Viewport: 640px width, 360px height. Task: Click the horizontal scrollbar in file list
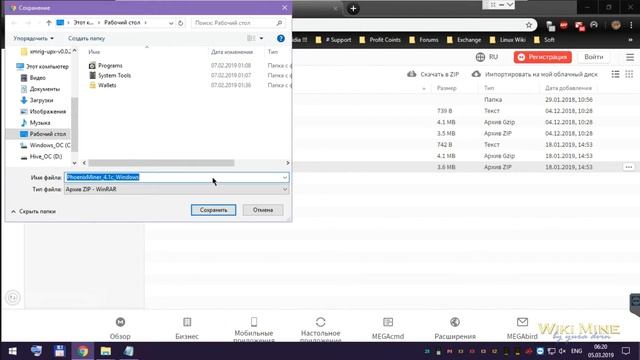[161, 163]
